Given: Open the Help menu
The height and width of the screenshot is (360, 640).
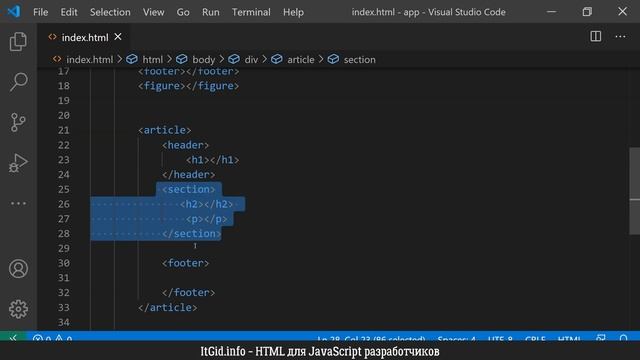Looking at the screenshot, I should [293, 12].
